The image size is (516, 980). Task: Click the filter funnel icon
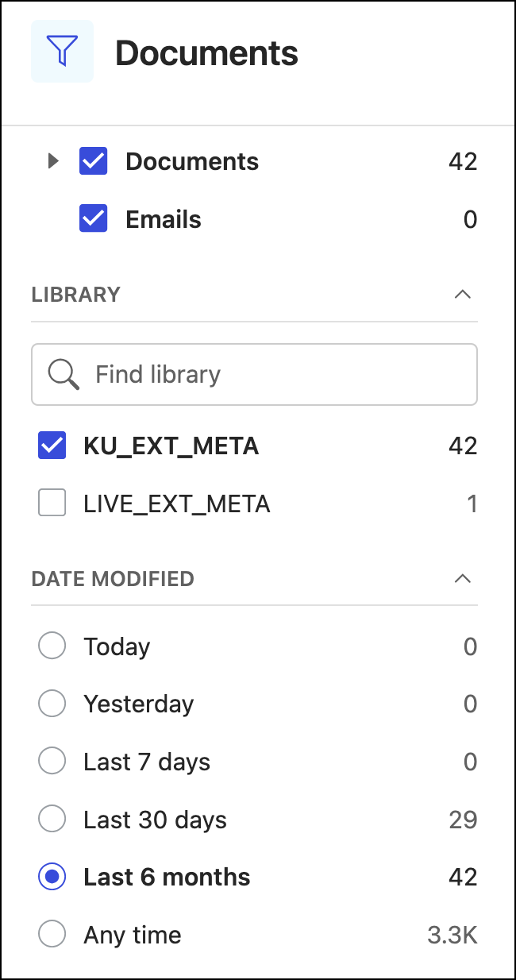point(62,52)
